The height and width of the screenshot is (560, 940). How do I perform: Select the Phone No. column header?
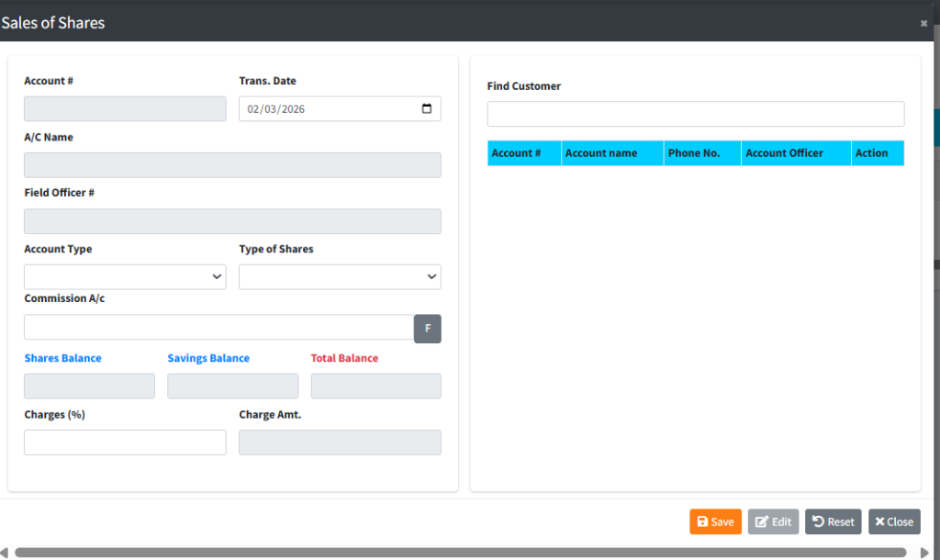[701, 153]
